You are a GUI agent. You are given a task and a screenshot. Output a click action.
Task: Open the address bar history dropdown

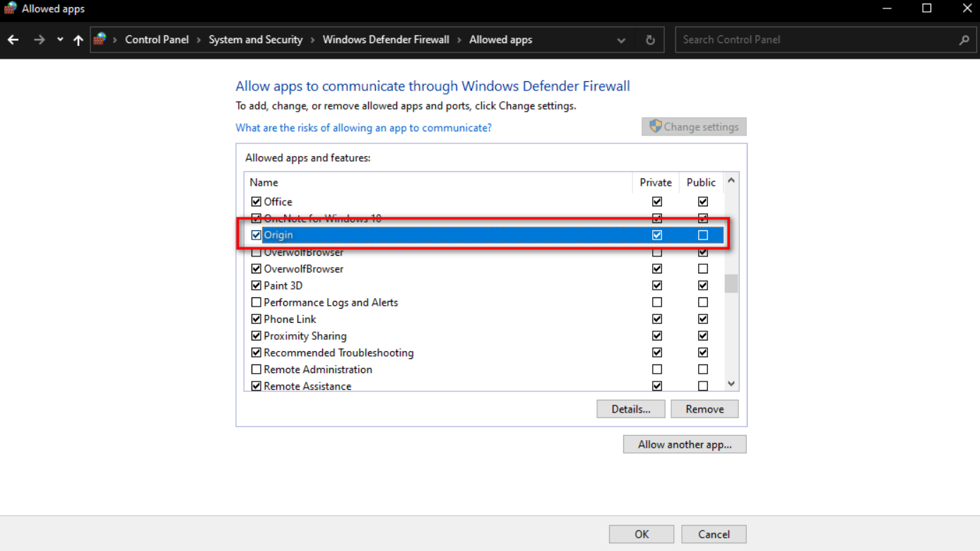point(621,40)
